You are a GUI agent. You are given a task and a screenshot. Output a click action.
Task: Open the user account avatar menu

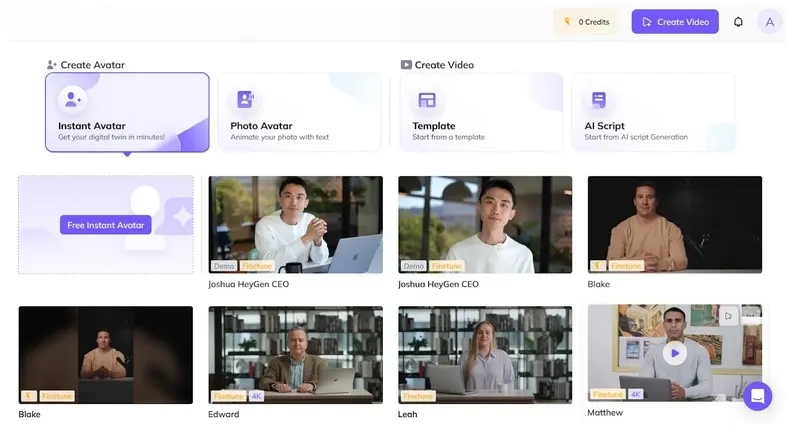coord(769,21)
